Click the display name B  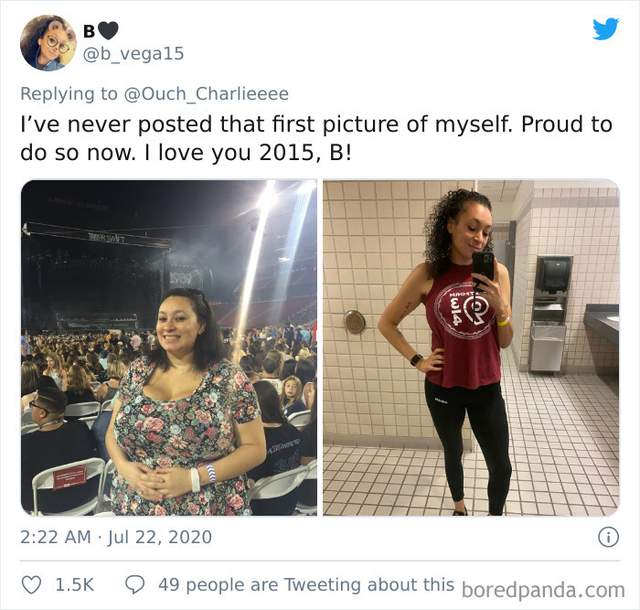87,31
